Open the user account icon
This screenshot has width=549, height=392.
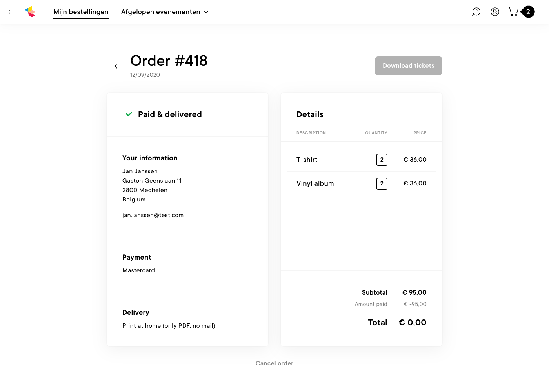pos(495,12)
